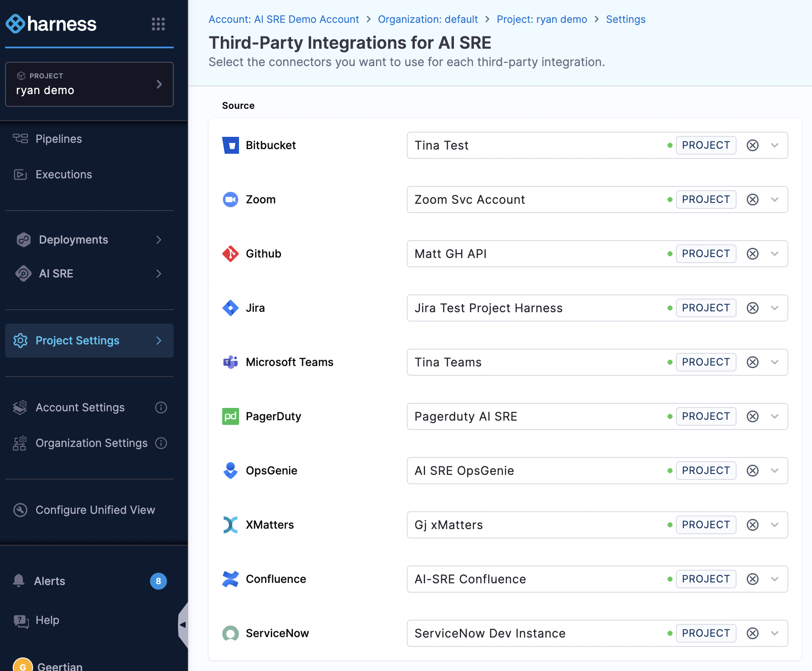The height and width of the screenshot is (671, 812).
Task: Collapse the left sidebar with the arrow handle
Action: click(x=183, y=625)
